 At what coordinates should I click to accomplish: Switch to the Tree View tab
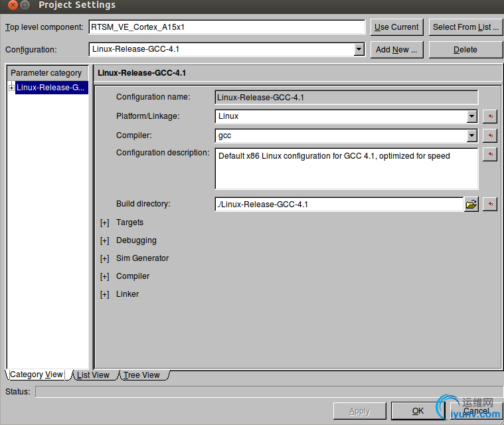point(141,375)
